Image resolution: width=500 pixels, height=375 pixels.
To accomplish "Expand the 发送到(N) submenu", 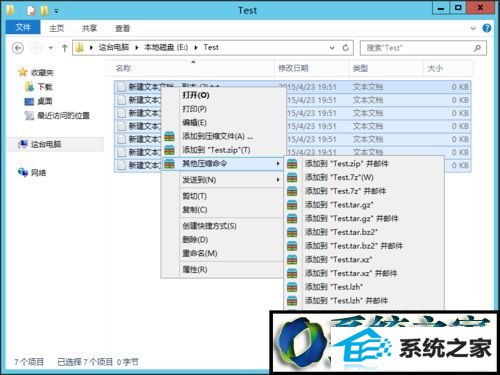I will click(278, 180).
